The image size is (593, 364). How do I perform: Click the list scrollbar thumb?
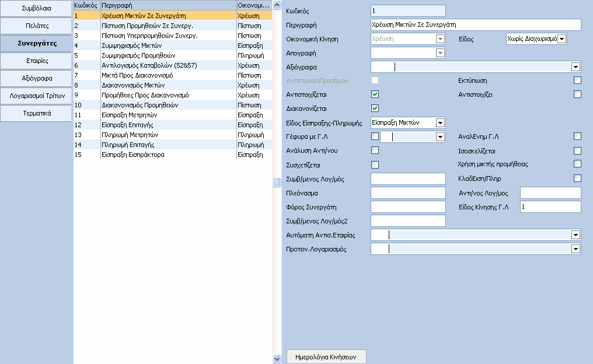coord(277,182)
